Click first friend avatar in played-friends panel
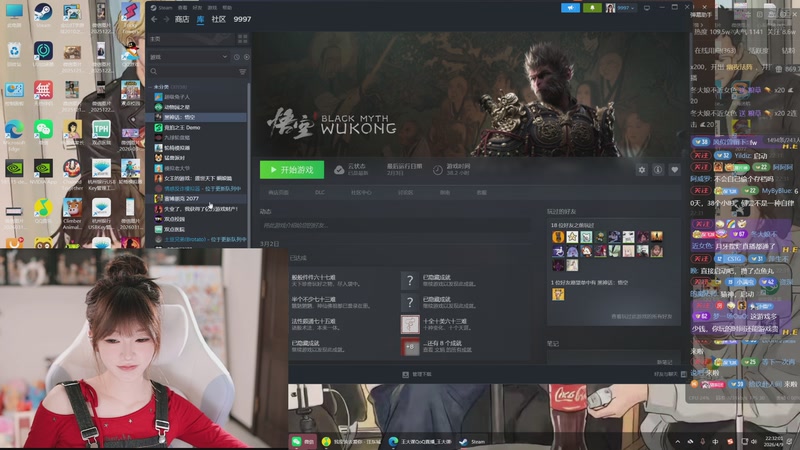The height and width of the screenshot is (450, 800). pos(558,237)
